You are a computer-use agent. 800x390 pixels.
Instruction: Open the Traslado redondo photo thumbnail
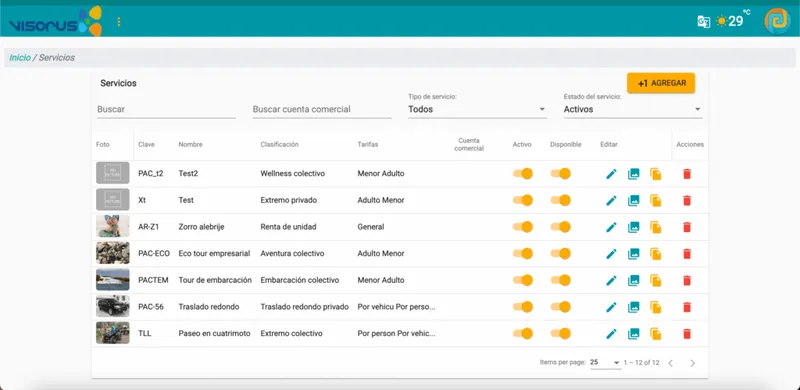click(113, 306)
